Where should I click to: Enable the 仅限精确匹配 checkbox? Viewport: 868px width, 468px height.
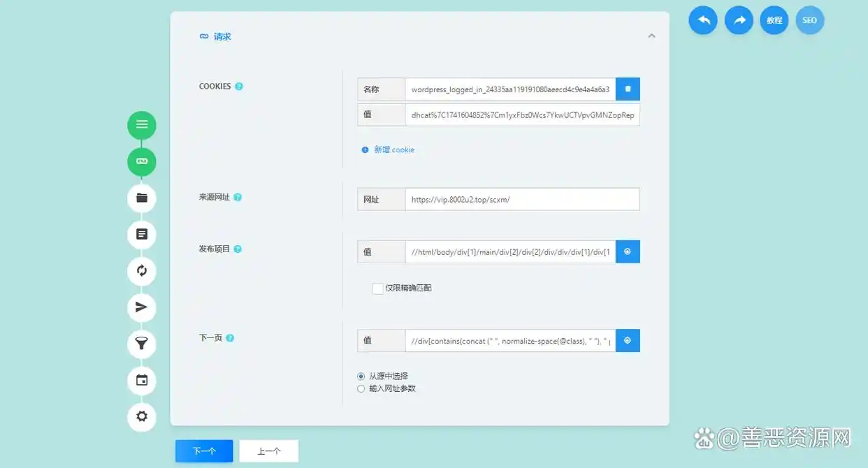(x=377, y=288)
